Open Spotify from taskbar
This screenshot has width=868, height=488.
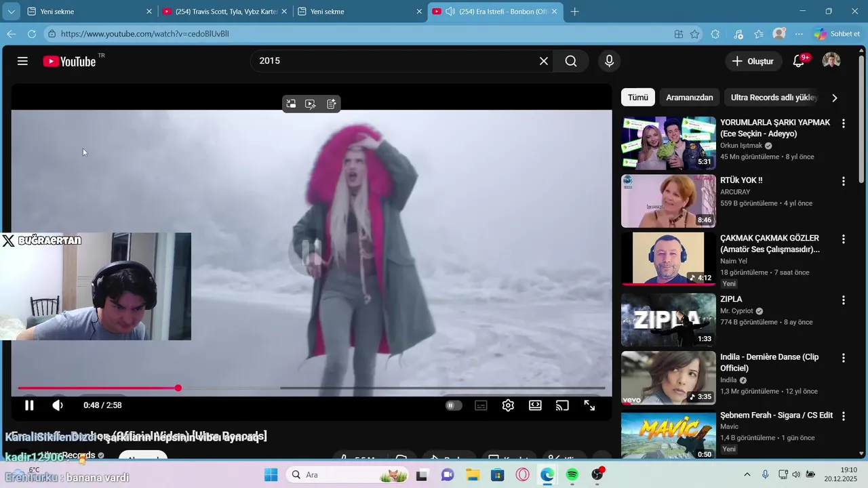572,474
